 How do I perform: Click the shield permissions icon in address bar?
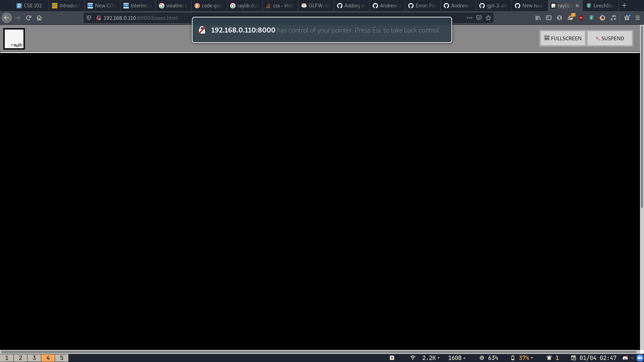(88, 18)
